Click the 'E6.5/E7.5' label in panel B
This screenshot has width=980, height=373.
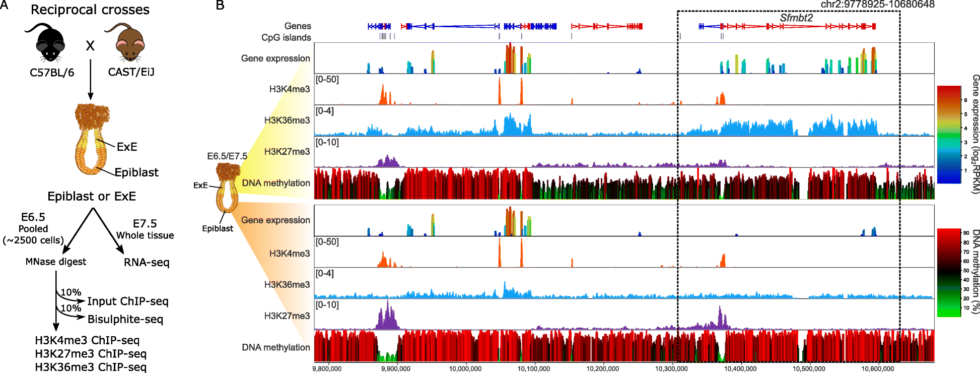[227, 156]
